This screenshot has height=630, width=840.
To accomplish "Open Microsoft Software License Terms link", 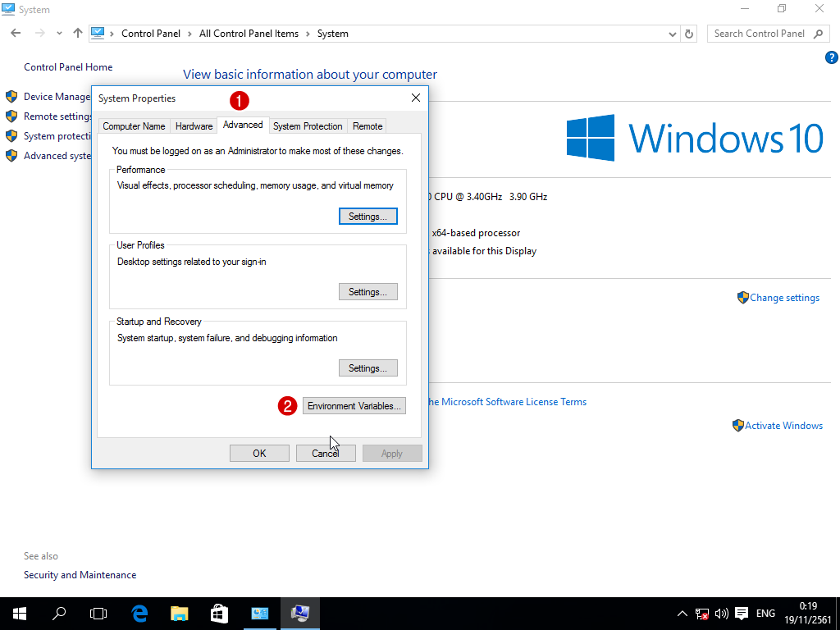I will [507, 402].
